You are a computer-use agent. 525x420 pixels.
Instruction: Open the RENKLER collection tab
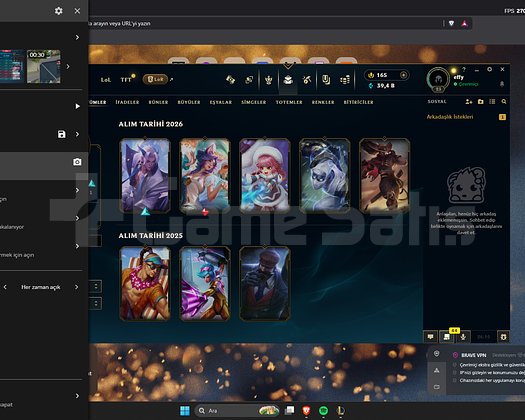coord(323,102)
